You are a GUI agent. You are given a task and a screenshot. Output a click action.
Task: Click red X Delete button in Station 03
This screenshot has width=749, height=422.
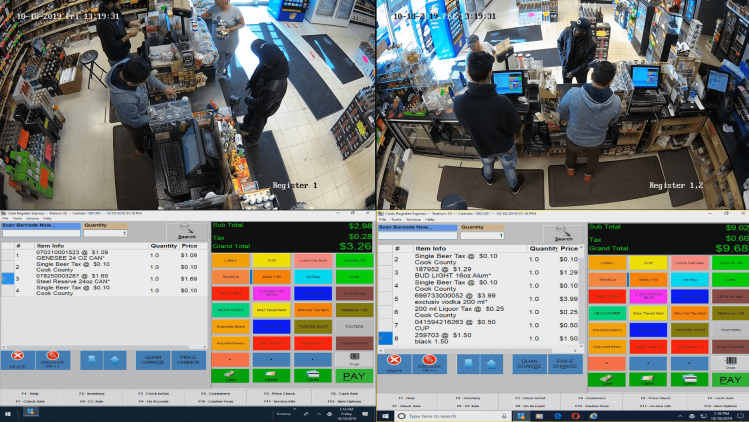pos(394,364)
